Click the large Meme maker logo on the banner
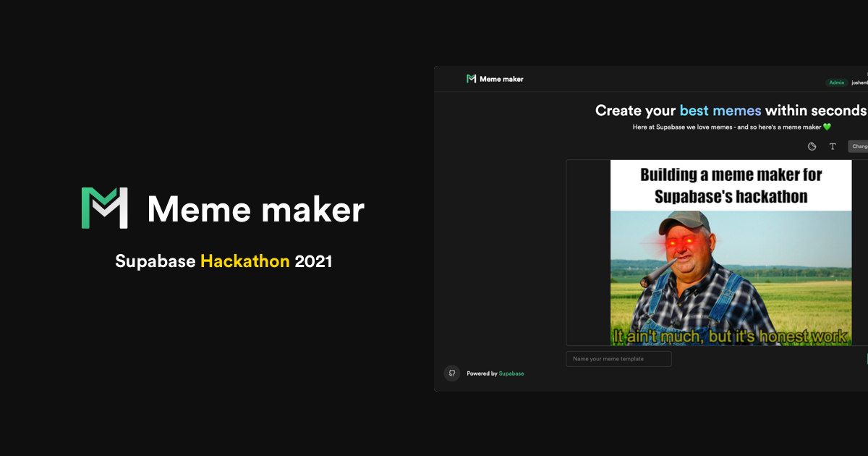The height and width of the screenshot is (456, 868). click(x=105, y=208)
